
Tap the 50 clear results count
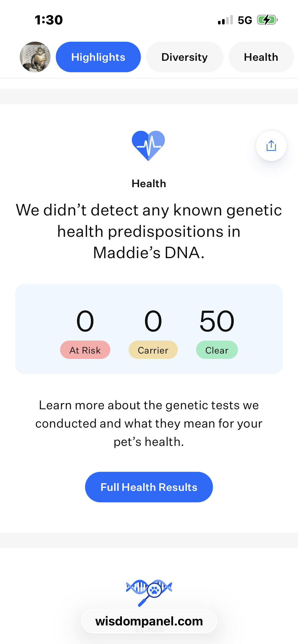(x=217, y=321)
